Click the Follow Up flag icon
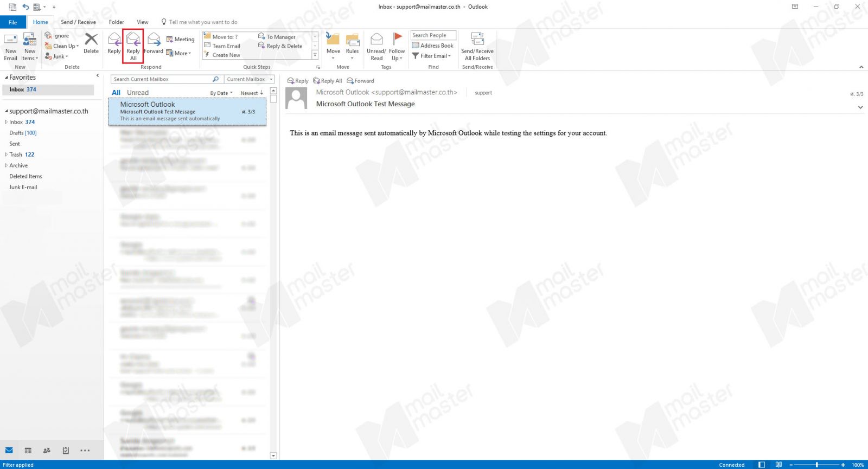The height and width of the screenshot is (469, 868). [397, 39]
